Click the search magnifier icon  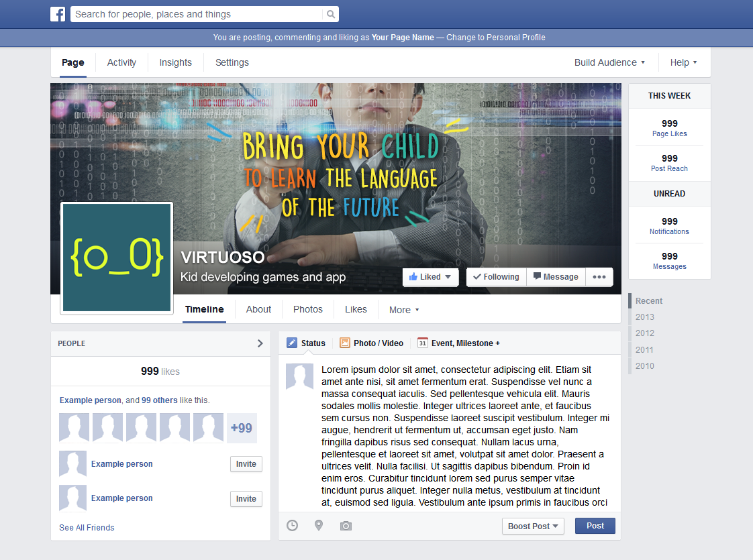coord(330,14)
